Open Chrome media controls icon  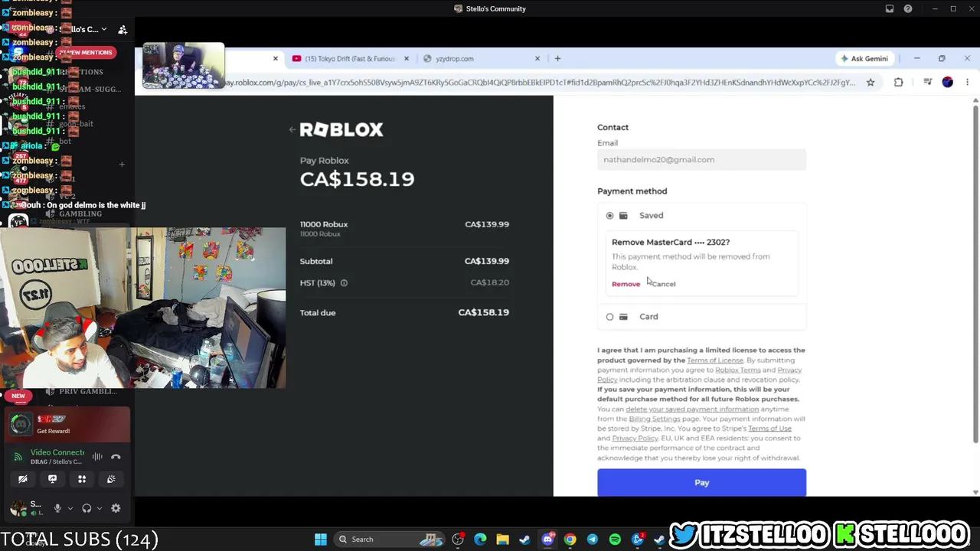927,82
